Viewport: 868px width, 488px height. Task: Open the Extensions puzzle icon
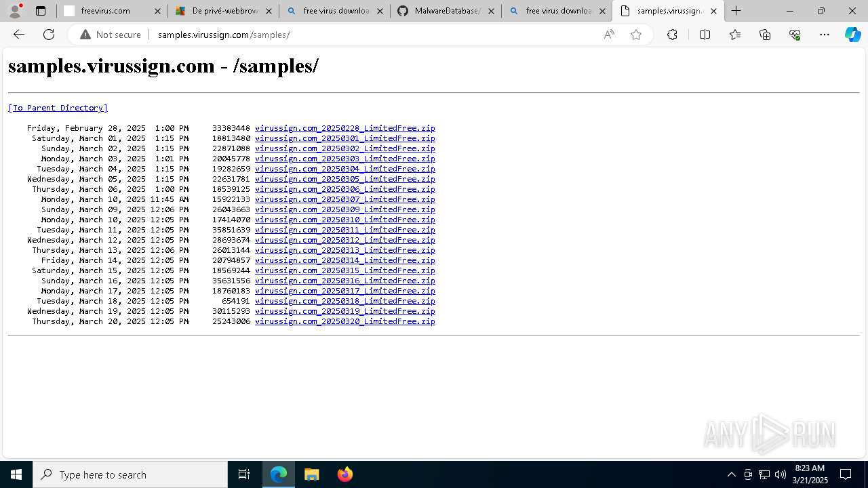pos(672,35)
